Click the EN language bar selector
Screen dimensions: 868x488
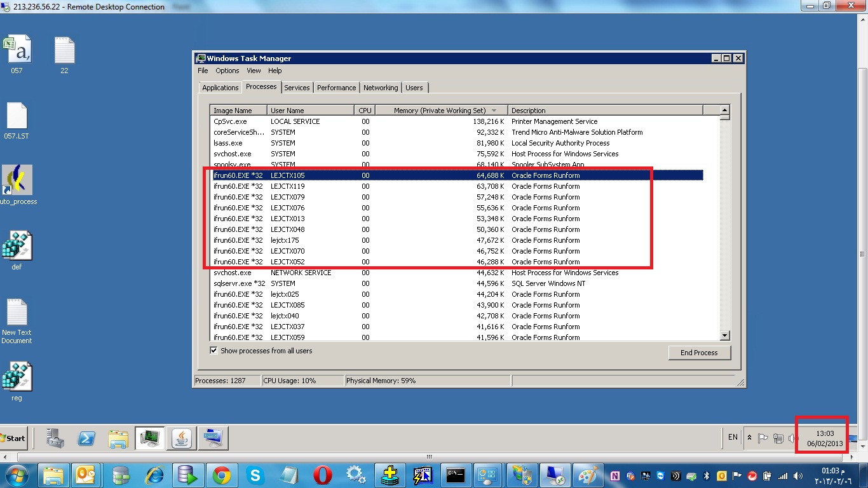click(x=733, y=437)
